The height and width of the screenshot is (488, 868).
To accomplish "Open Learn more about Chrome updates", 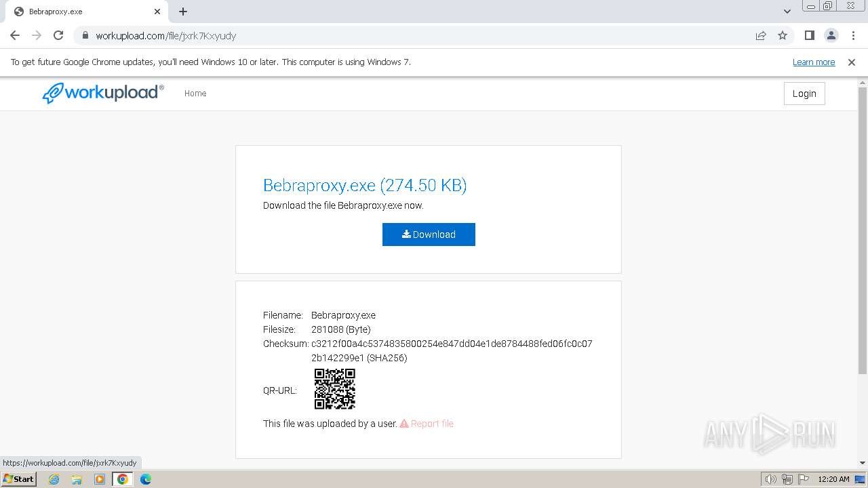I will point(814,62).
